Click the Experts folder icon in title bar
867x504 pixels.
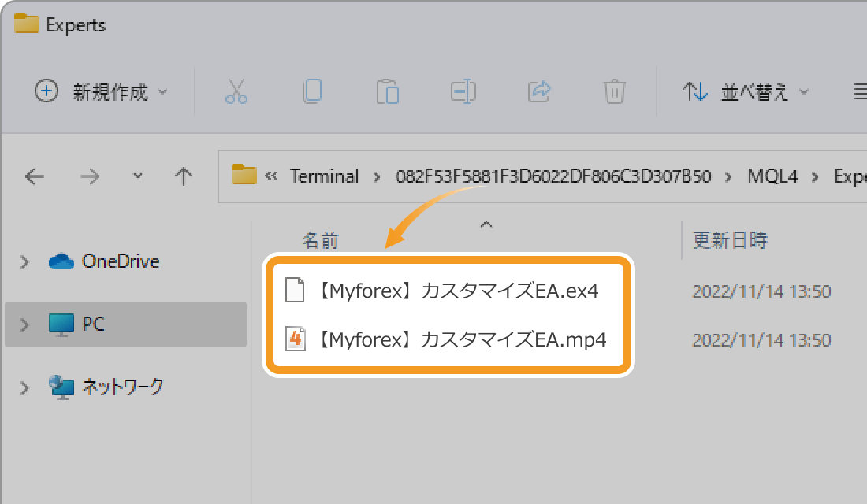click(x=26, y=24)
